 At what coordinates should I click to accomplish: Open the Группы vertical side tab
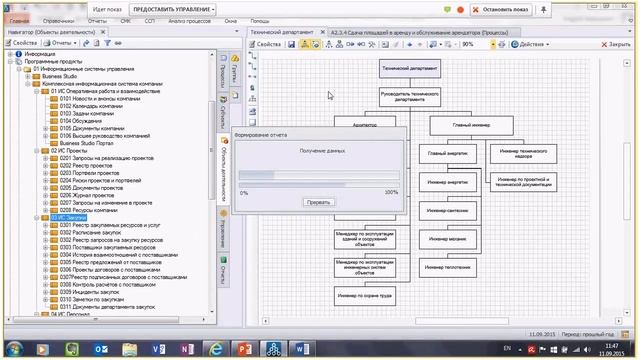235,70
